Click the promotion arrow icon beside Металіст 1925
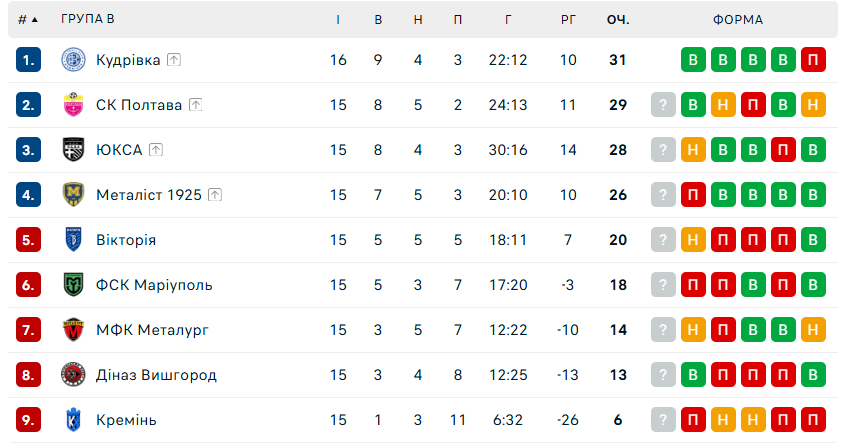The image size is (843, 448). [x=215, y=195]
